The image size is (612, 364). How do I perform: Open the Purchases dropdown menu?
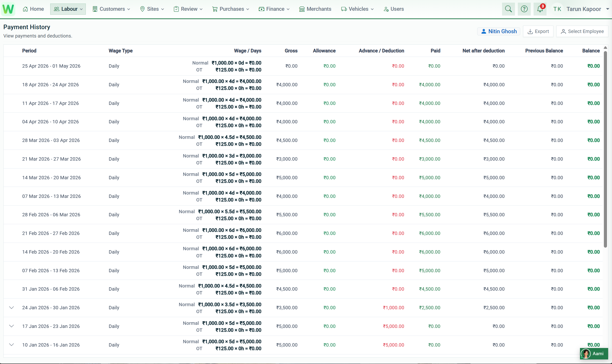tap(230, 9)
